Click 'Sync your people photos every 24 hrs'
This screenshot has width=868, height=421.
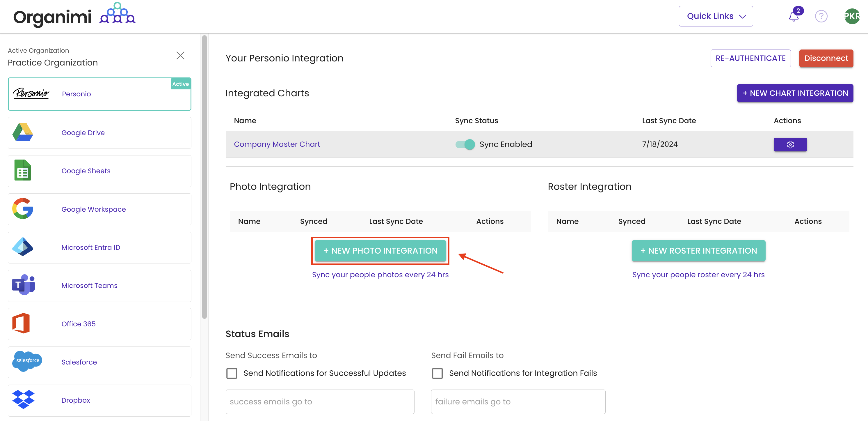click(380, 275)
